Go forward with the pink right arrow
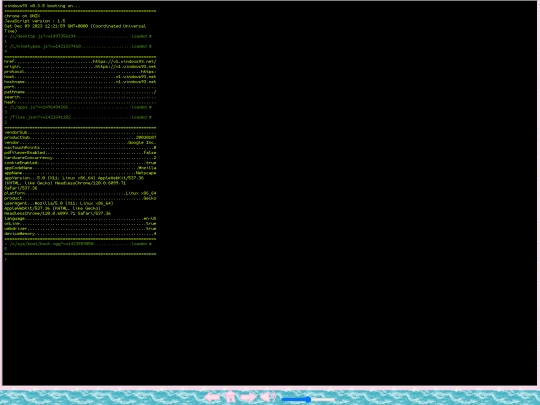540x405 pixels. pos(248,397)
